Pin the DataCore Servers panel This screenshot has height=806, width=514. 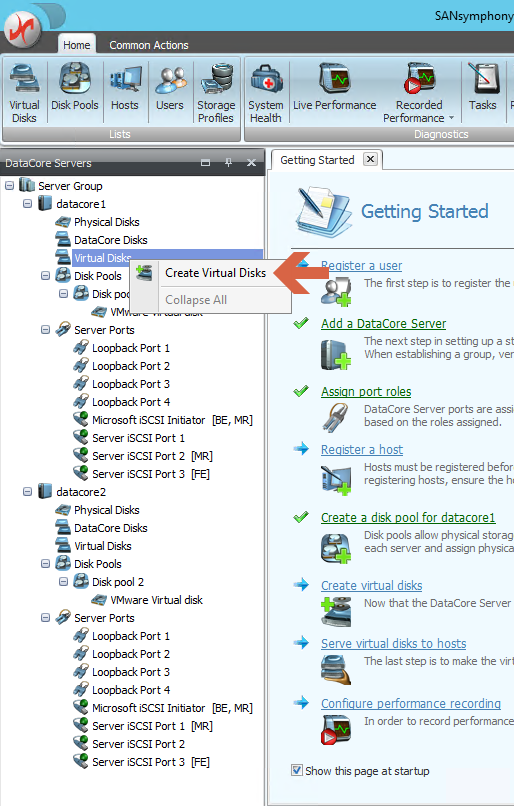pos(229,163)
